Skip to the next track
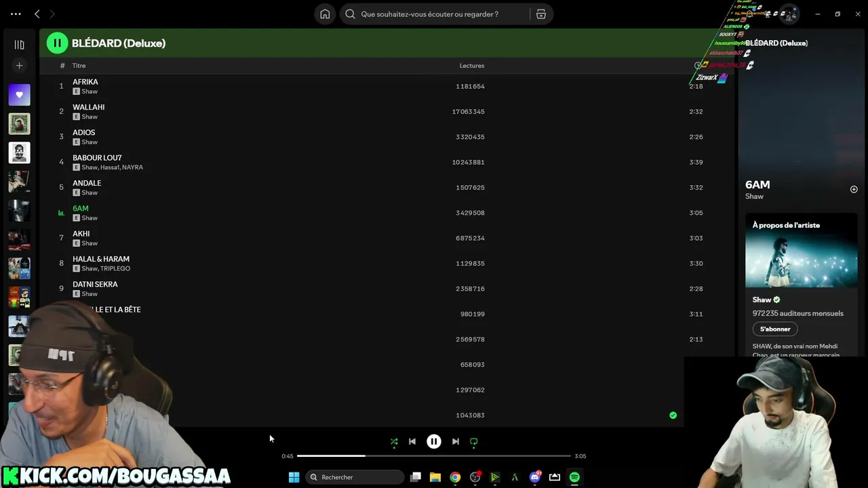The image size is (868, 488). tap(456, 442)
